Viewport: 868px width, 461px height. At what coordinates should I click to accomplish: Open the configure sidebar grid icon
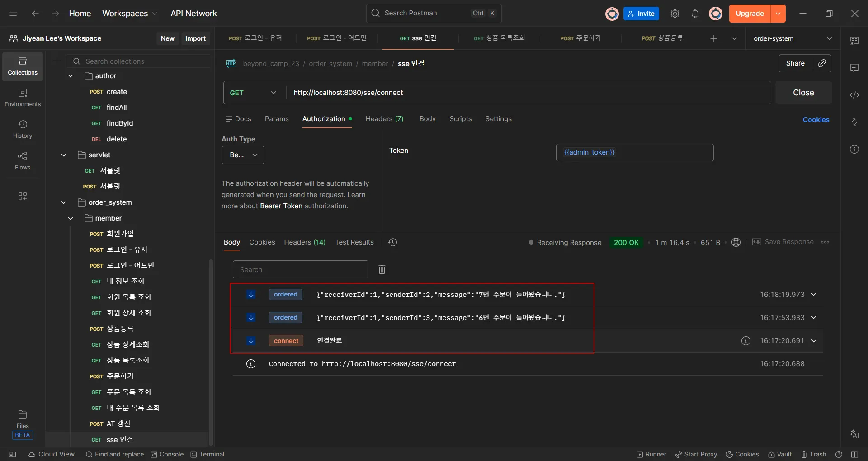[23, 196]
